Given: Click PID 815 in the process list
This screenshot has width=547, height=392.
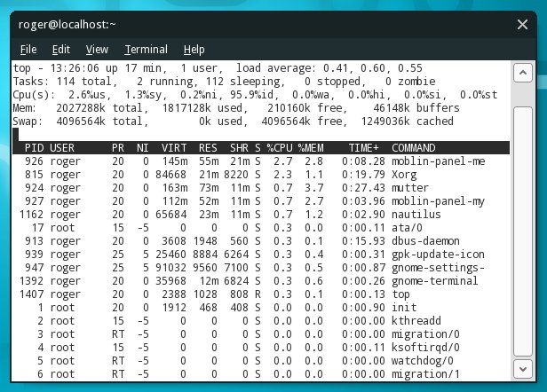Looking at the screenshot, I should [x=34, y=175].
